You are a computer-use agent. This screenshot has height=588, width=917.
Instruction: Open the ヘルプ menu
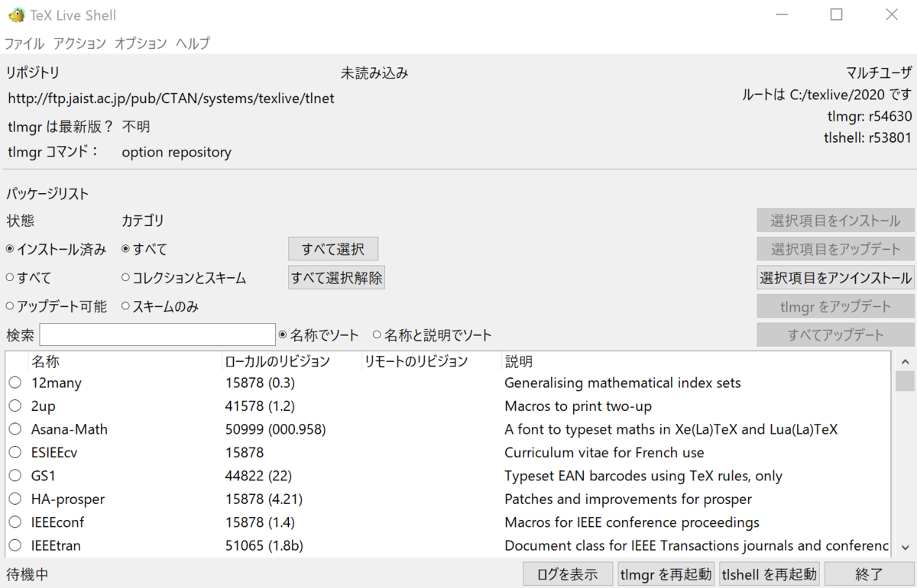193,44
